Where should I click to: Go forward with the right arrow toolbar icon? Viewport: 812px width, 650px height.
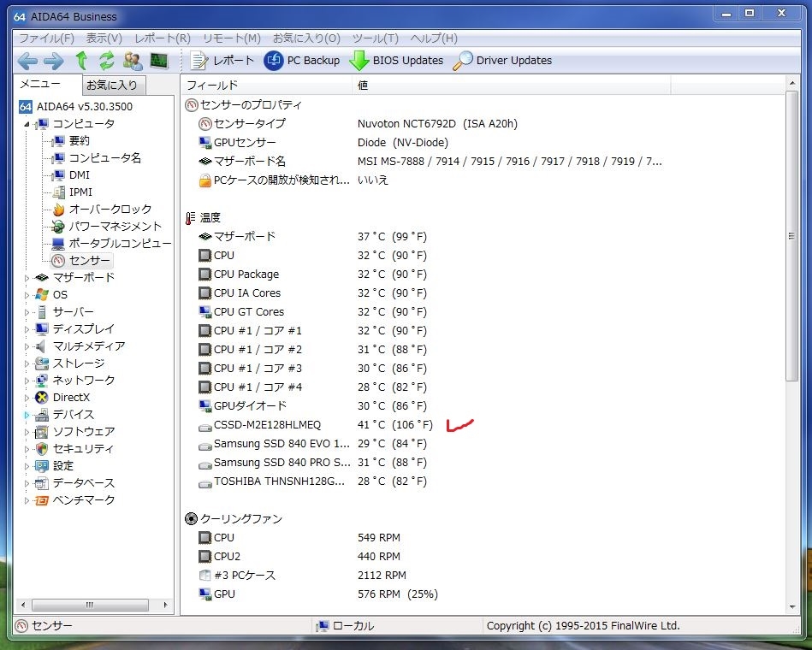tap(54, 61)
